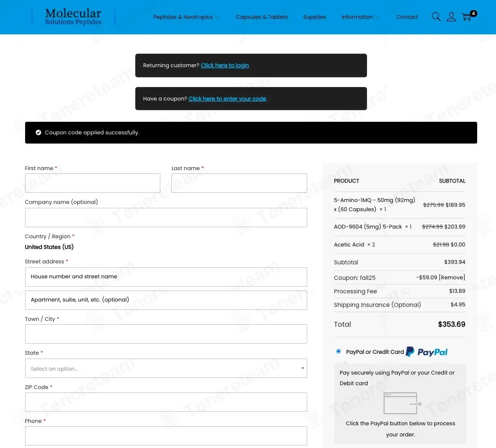Click the search magnifier icon
This screenshot has width=496, height=448.
tap(436, 17)
